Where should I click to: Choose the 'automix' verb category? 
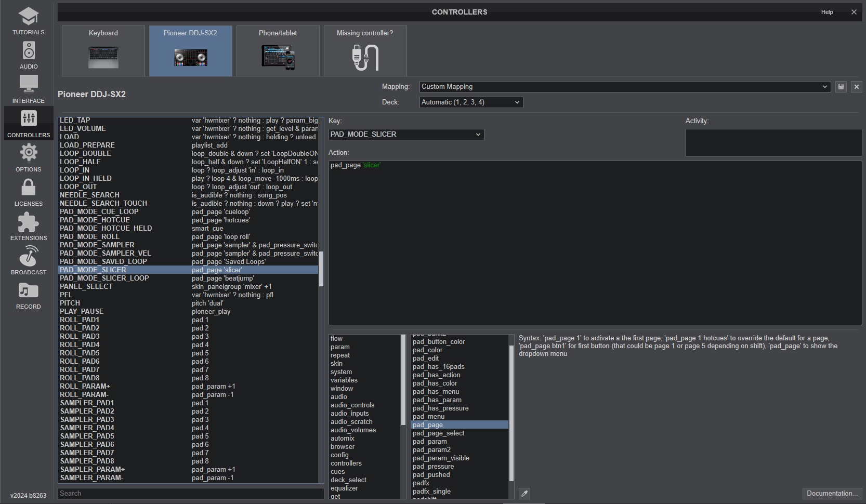point(365,439)
